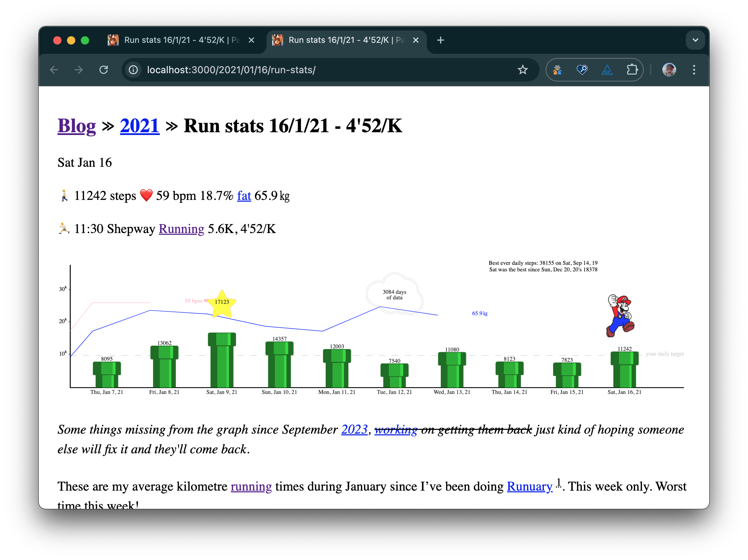The width and height of the screenshot is (748, 560).
Task: Follow the fat link in stats line
Action: click(244, 196)
